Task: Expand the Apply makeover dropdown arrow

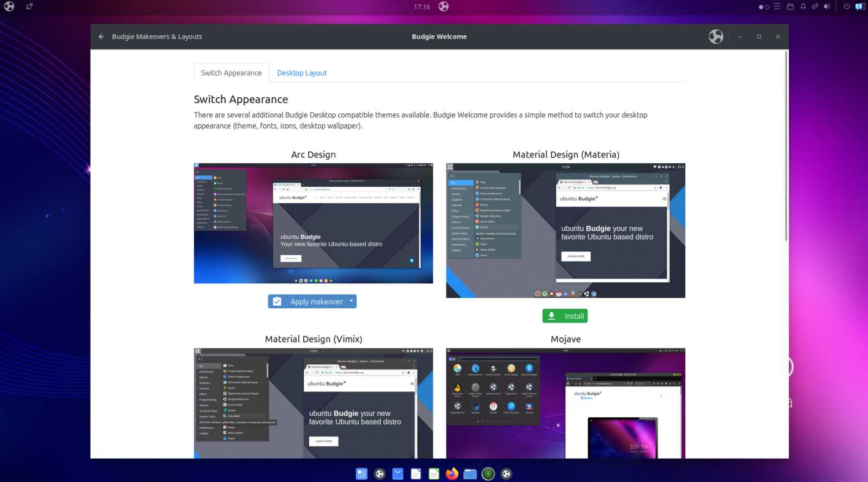Action: tap(351, 301)
